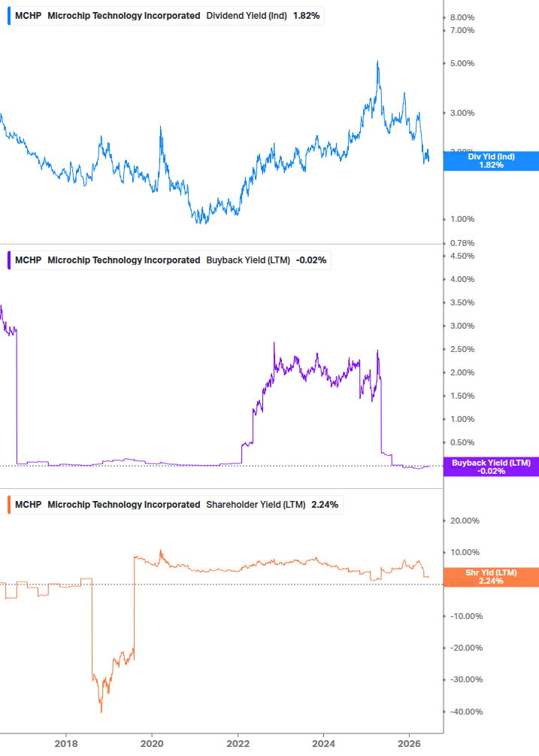Click the 5.00% dividend yield axis label
The width and height of the screenshot is (539, 756).
462,64
